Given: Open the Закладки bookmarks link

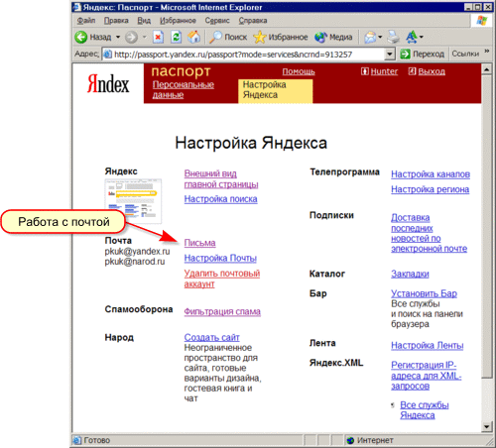Looking at the screenshot, I should (410, 274).
